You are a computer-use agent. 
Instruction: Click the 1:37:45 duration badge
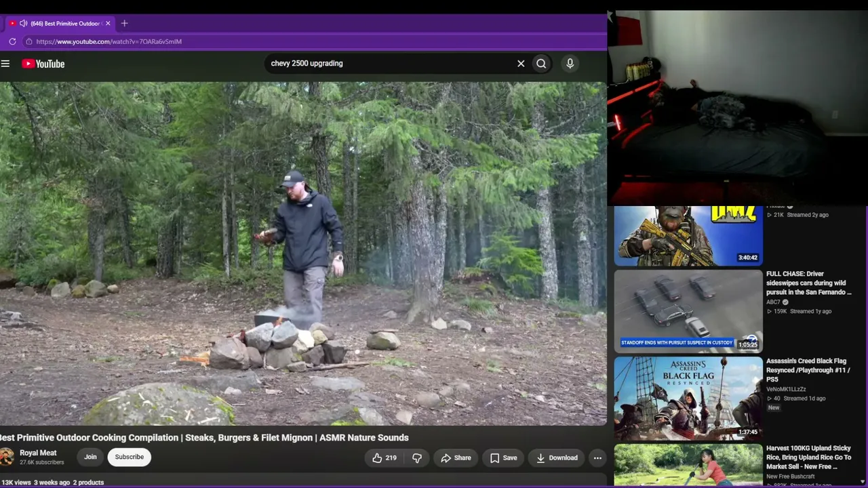748,432
